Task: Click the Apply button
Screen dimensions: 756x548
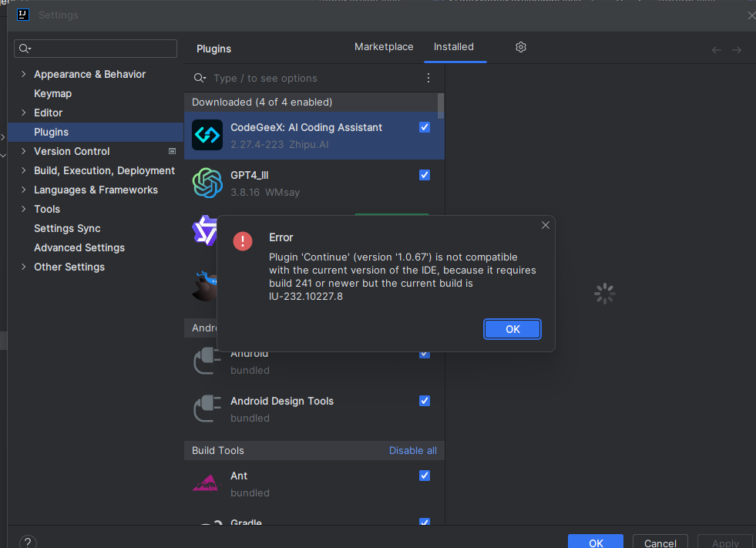Action: 725,542
